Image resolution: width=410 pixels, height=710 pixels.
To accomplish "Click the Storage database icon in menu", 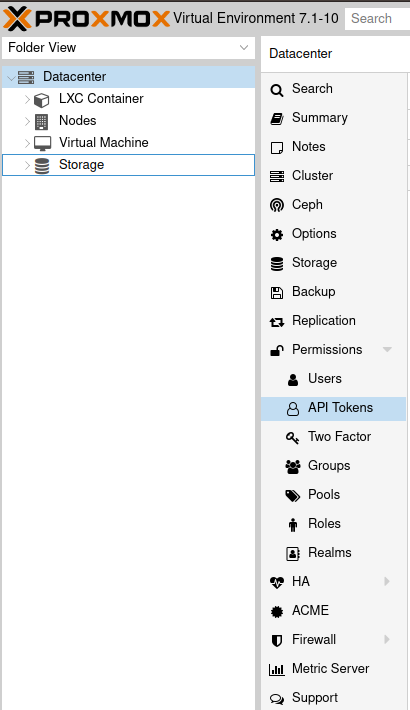I will pos(277,264).
